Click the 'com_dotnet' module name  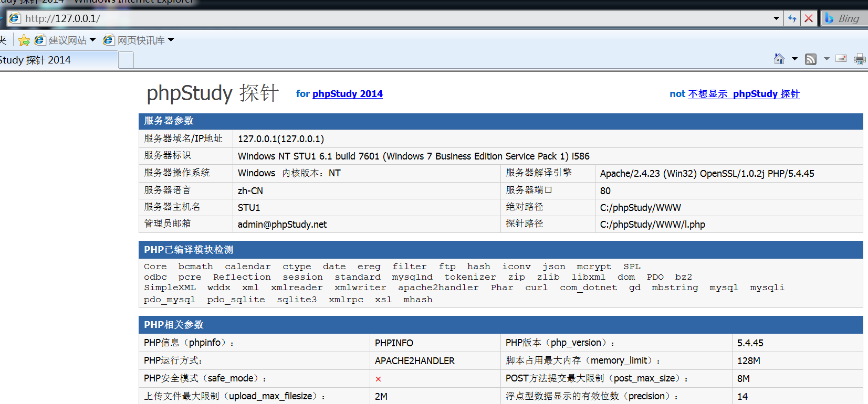(588, 288)
